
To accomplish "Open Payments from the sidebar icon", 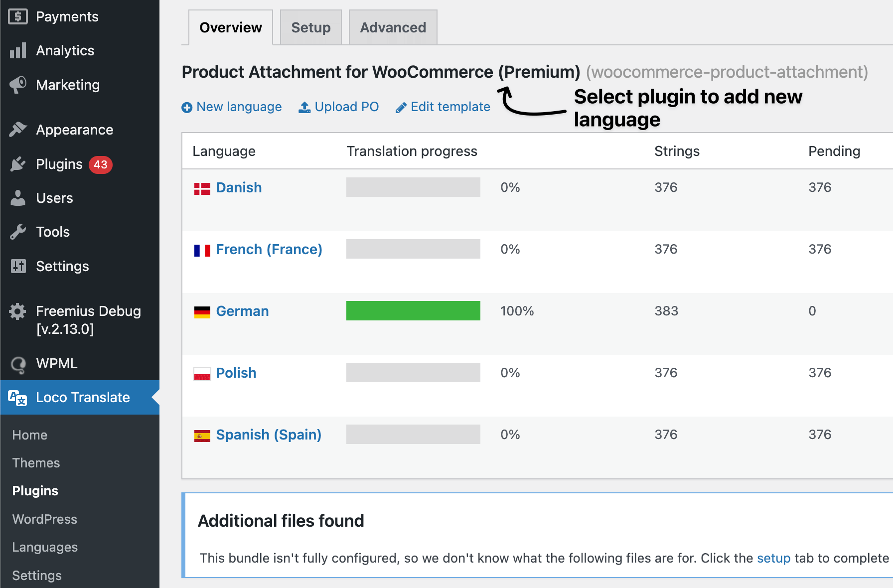I will [x=17, y=16].
